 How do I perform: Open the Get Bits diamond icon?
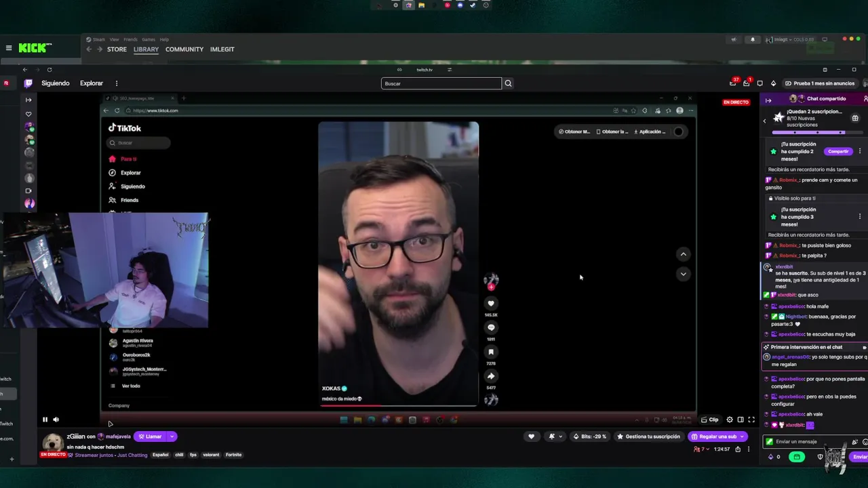tap(773, 83)
